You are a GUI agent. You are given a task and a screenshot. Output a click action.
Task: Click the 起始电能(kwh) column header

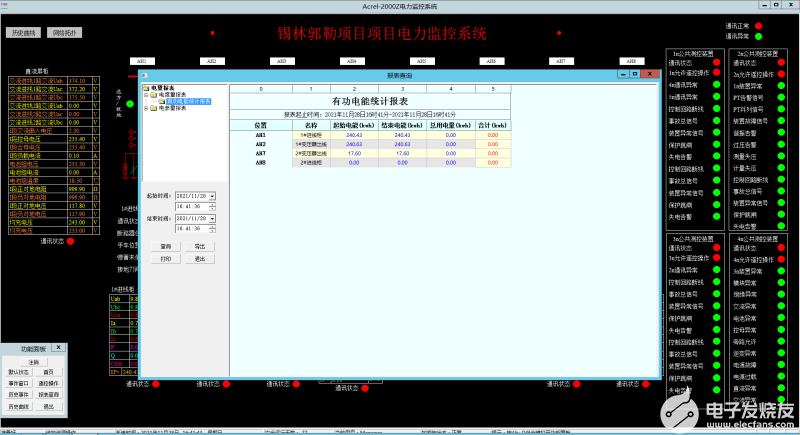[354, 125]
